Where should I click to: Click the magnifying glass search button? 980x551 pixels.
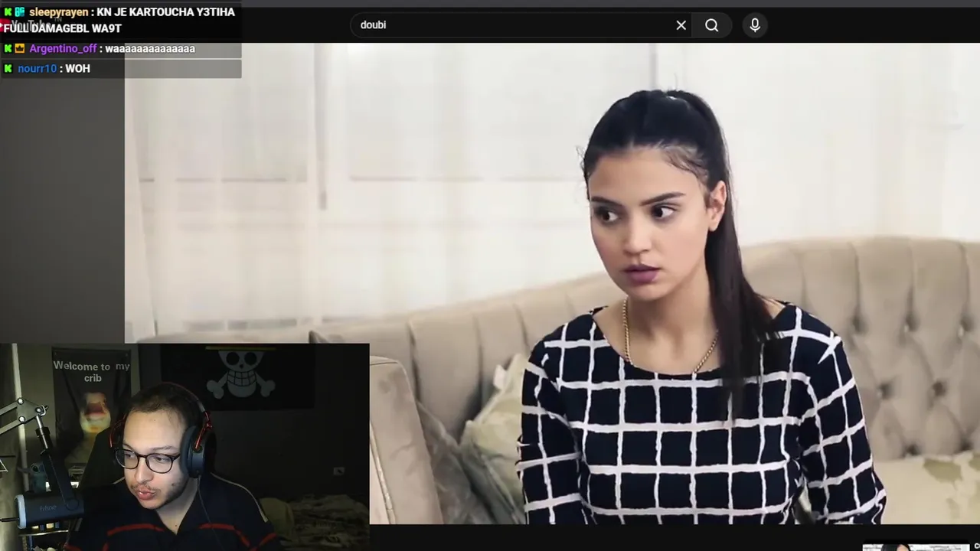coord(712,25)
